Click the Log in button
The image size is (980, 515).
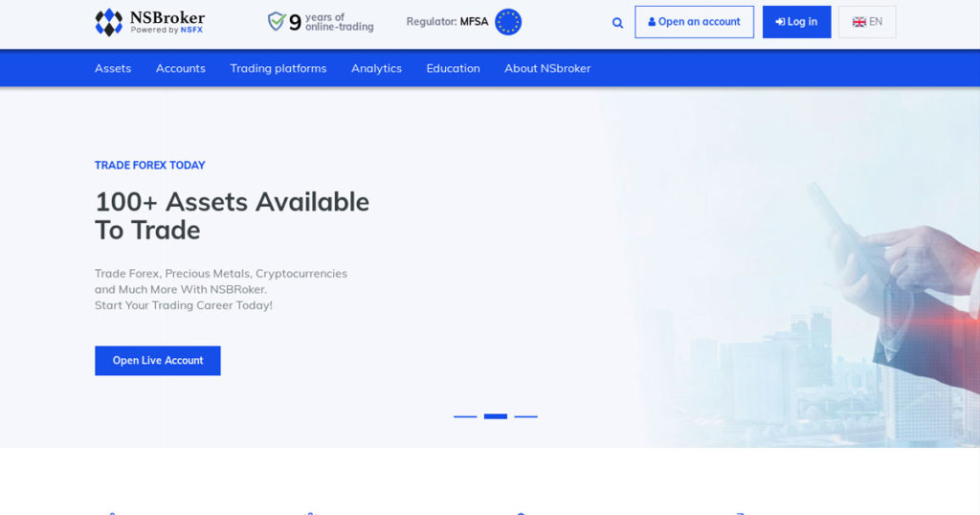click(x=797, y=22)
